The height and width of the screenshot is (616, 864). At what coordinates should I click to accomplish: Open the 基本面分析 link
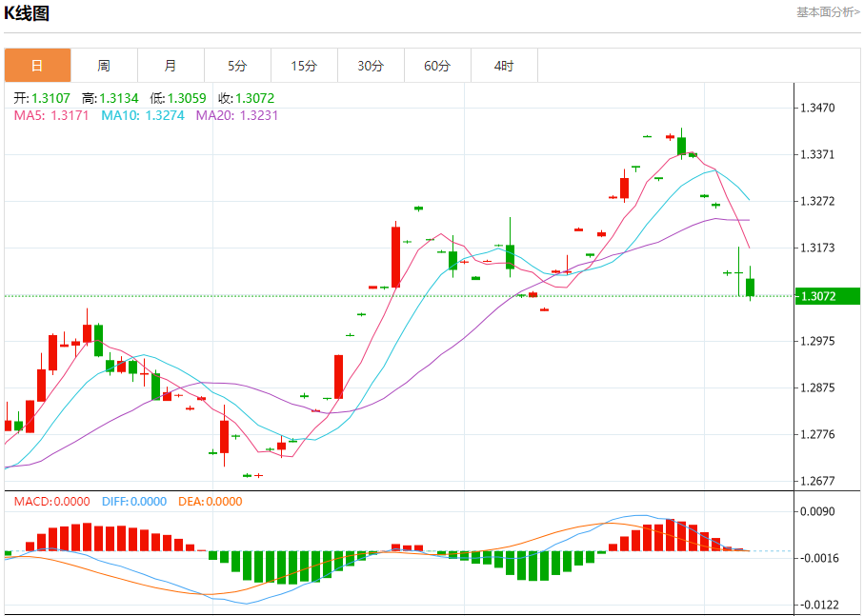pyautogui.click(x=828, y=12)
